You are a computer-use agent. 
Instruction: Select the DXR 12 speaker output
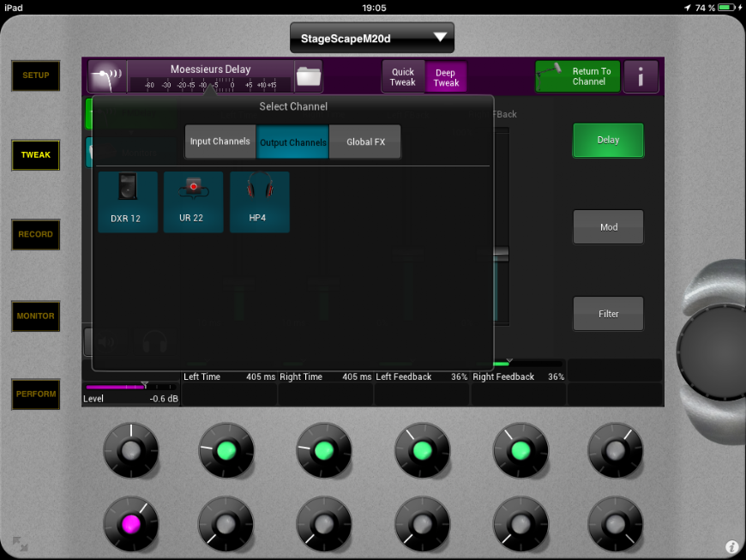(127, 202)
